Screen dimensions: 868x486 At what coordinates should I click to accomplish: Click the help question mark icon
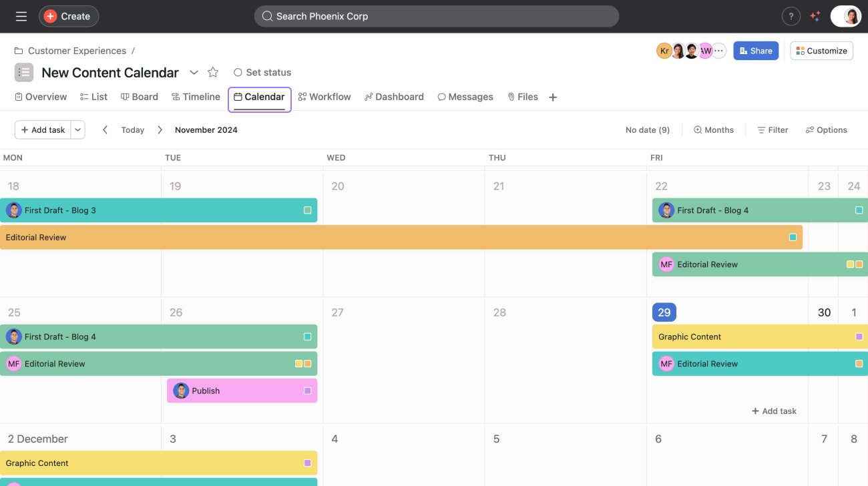[791, 16]
